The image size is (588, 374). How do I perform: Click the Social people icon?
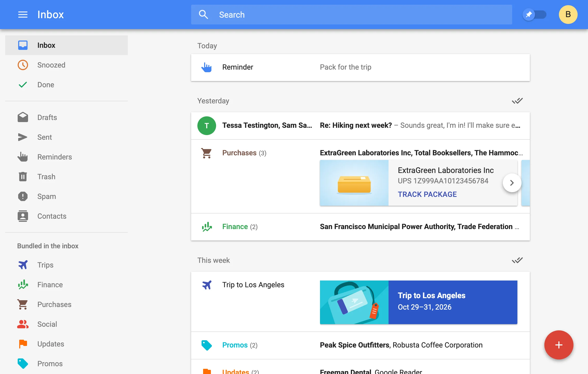pyautogui.click(x=23, y=324)
